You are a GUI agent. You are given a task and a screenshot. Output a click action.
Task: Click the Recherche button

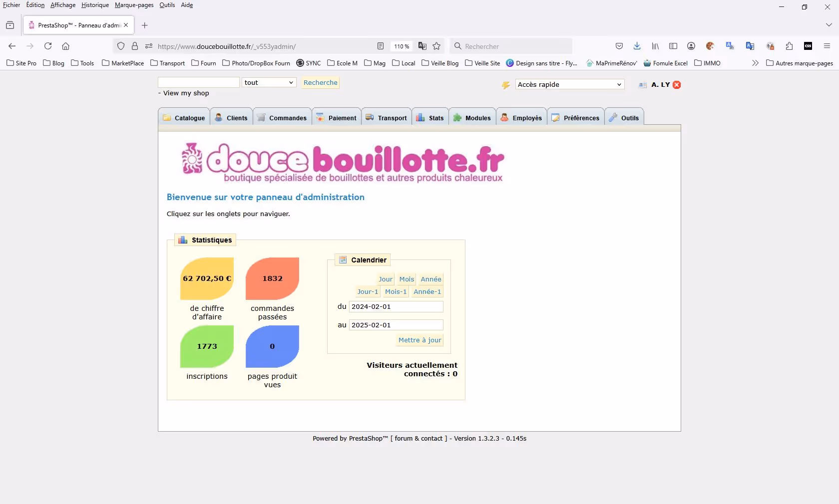(320, 83)
